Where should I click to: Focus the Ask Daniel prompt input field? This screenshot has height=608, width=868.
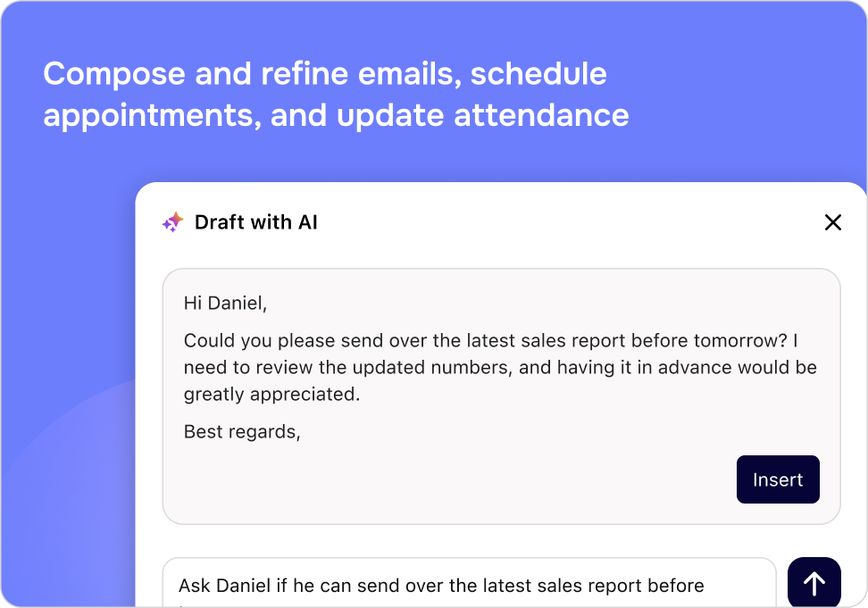[469, 586]
